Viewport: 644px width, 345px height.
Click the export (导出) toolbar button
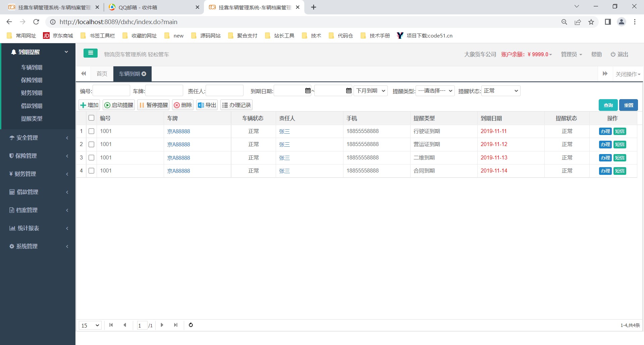pyautogui.click(x=207, y=105)
